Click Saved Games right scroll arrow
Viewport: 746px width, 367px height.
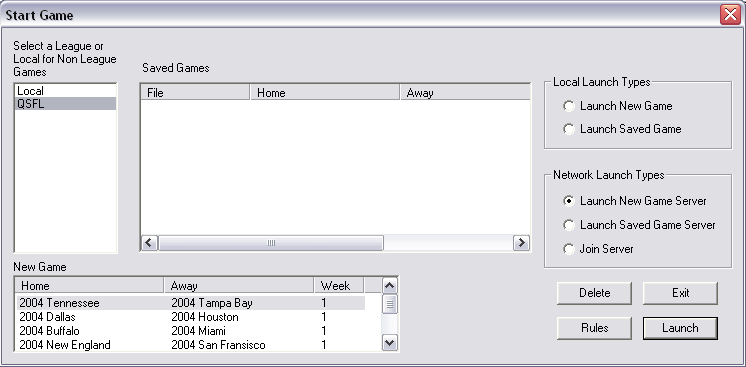coord(521,243)
